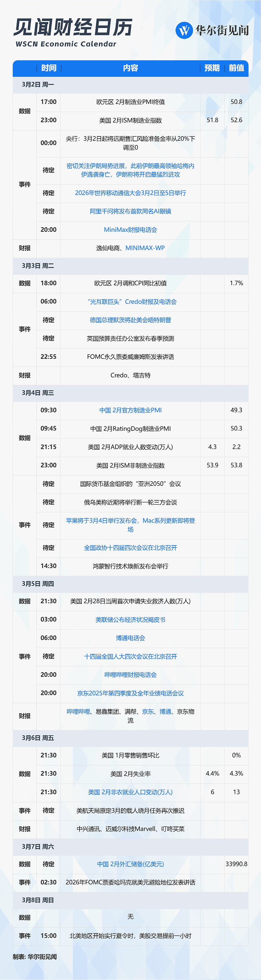Viewport: 261px width, 980px height.
Task: Click the 央行远期售汇风险准备金率 event text
Action: coord(130,143)
